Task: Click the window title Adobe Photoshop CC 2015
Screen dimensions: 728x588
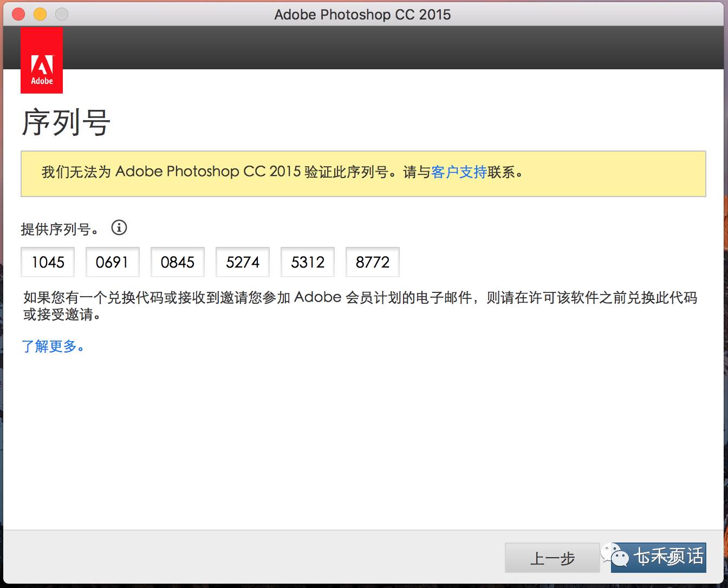Action: tap(362, 15)
